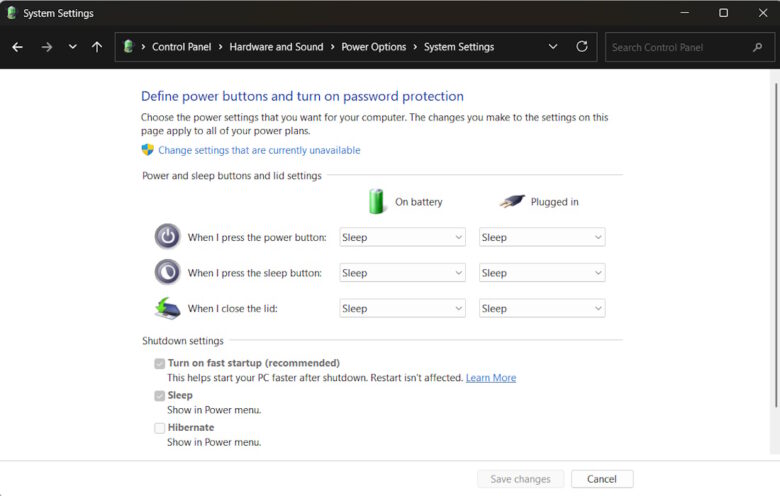Click the Plugged in plug icon

512,201
